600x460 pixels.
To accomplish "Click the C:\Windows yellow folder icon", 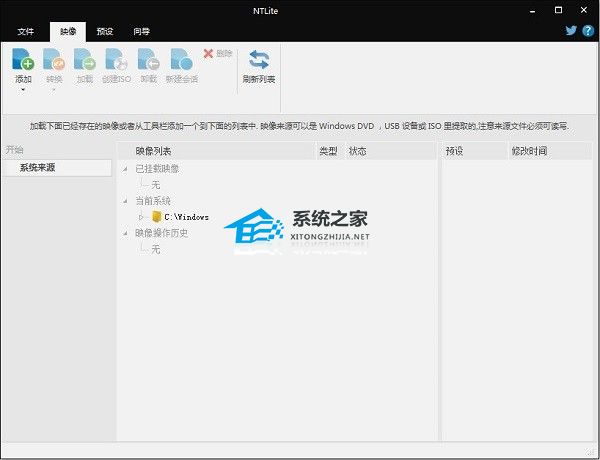I will pyautogui.click(x=157, y=217).
